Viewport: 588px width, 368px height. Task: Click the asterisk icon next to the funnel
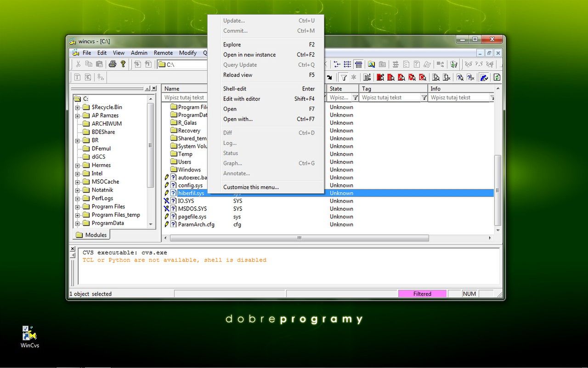(x=354, y=77)
